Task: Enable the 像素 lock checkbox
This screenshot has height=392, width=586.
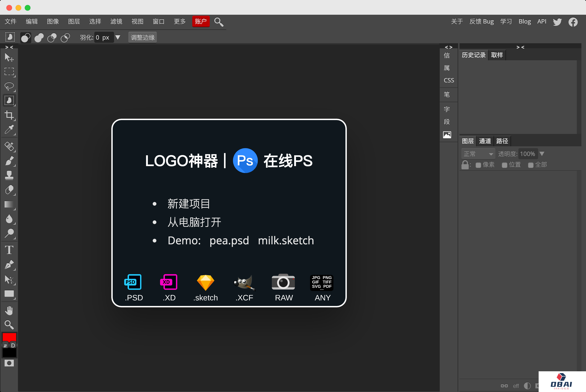Action: (478, 165)
